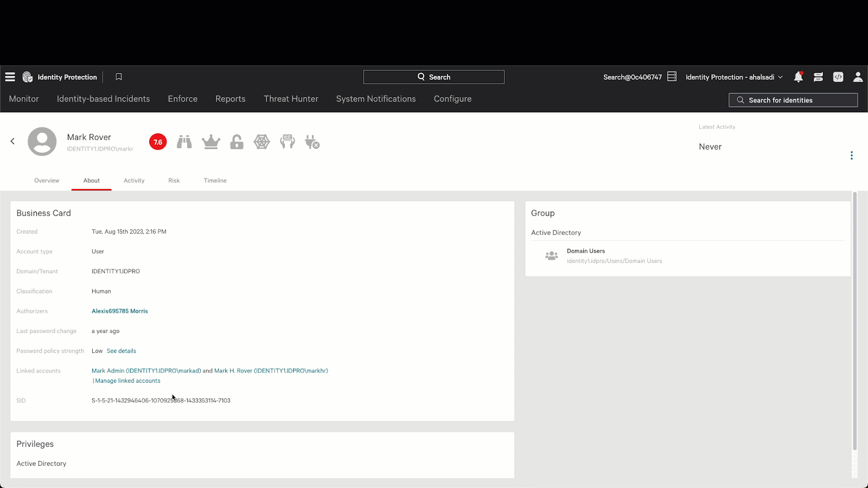The height and width of the screenshot is (488, 868).
Task: Click the Latest Activity 'Never' value
Action: 710,147
